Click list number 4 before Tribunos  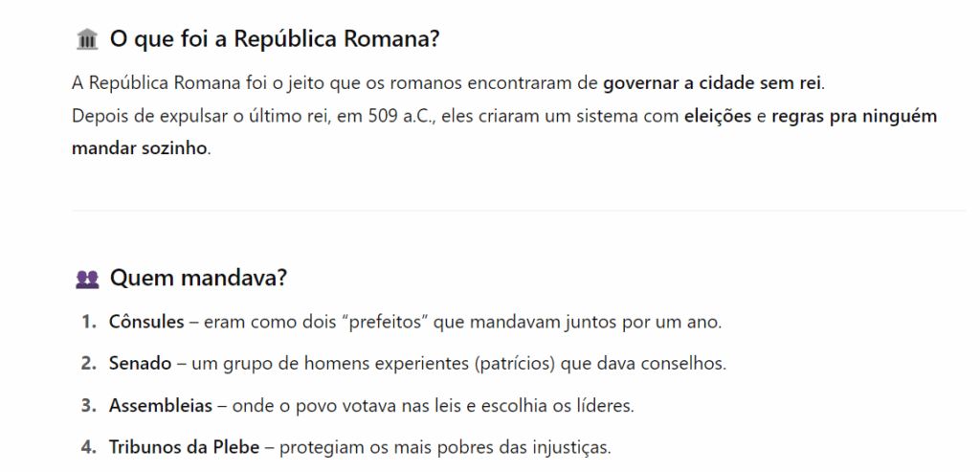[88, 447]
